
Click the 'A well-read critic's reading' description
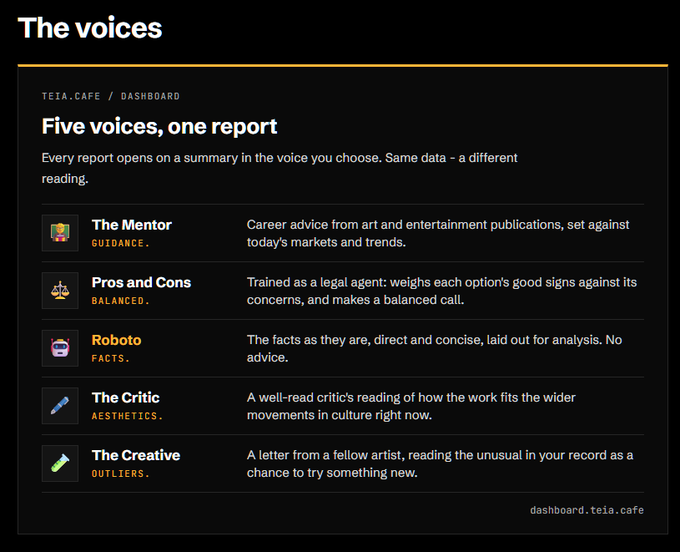point(411,406)
